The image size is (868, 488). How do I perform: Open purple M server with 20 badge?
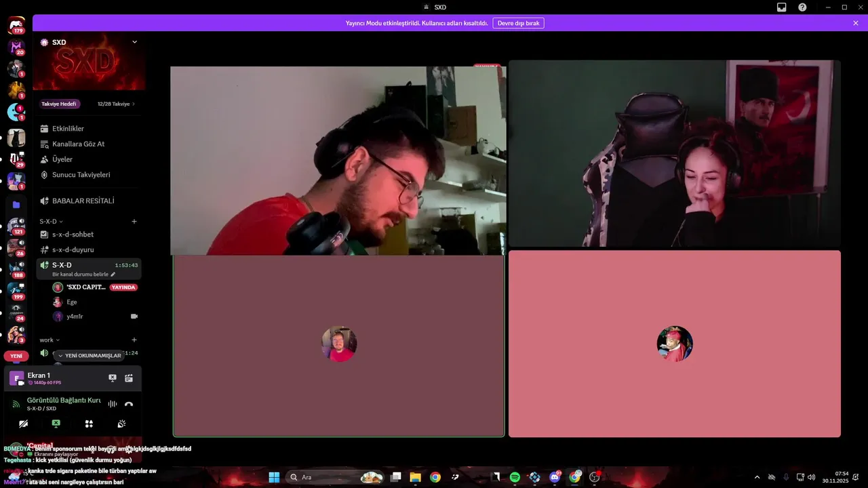[x=16, y=47]
